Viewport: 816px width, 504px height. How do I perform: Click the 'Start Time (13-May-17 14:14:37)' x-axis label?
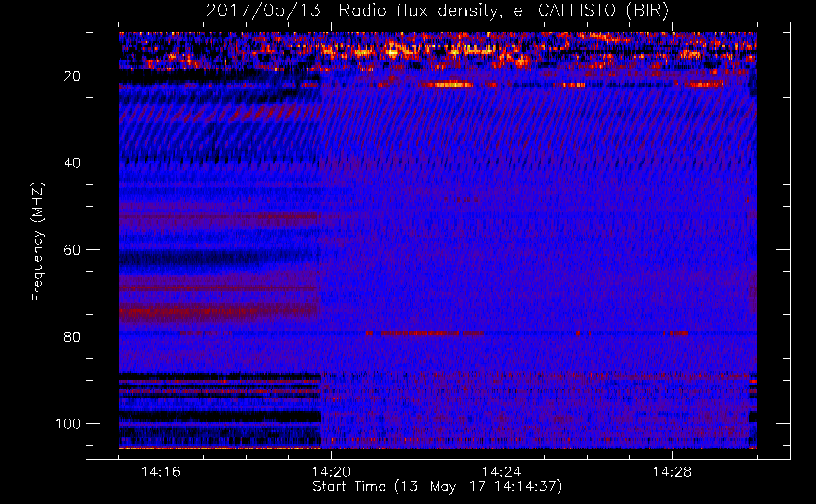point(437,487)
